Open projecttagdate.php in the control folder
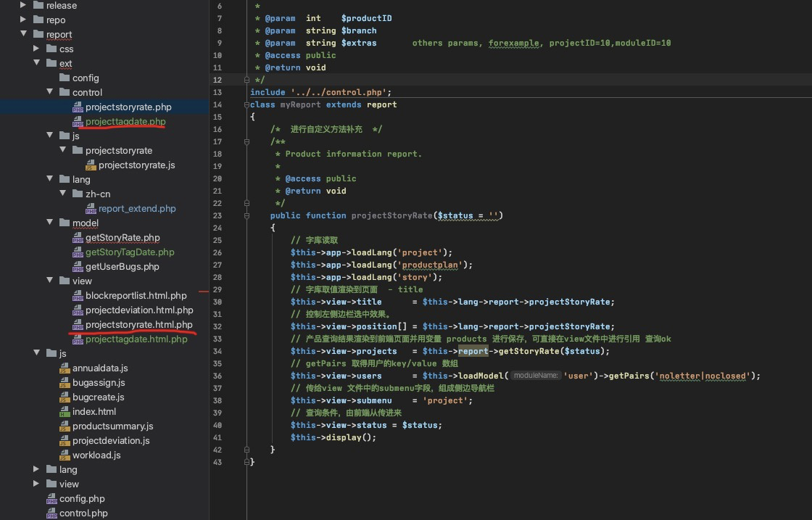 [x=125, y=122]
